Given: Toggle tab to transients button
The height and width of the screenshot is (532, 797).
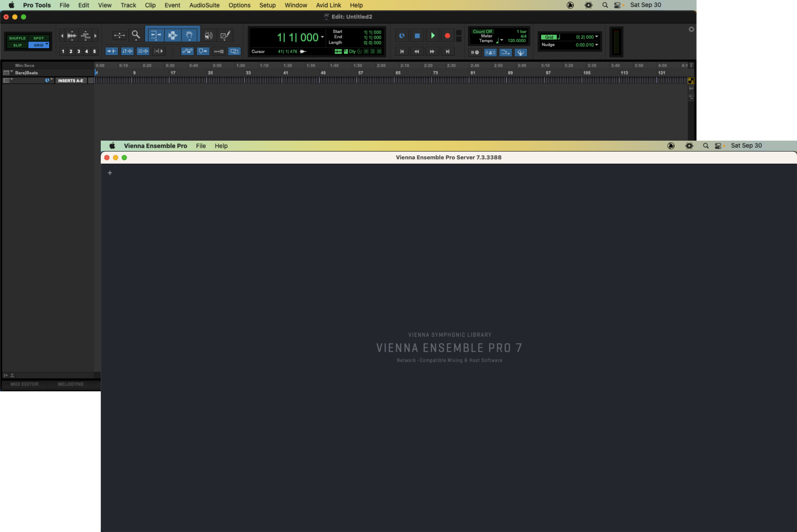Looking at the screenshot, I should (x=111, y=51).
